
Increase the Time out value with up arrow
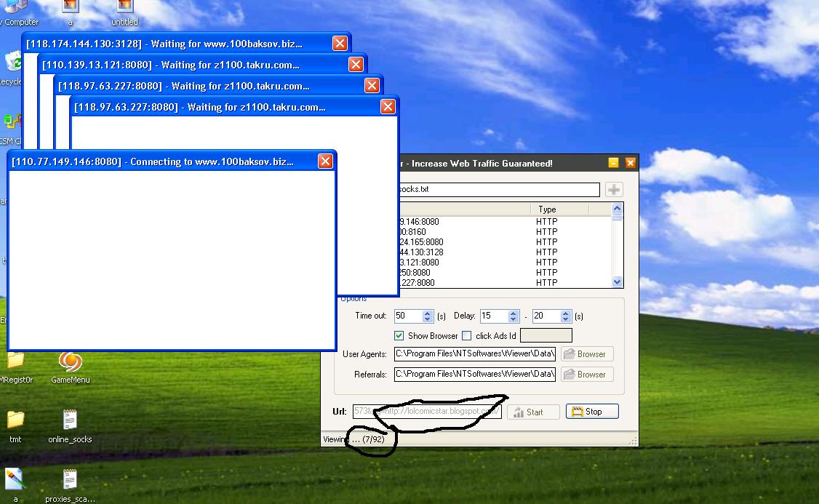coord(427,313)
